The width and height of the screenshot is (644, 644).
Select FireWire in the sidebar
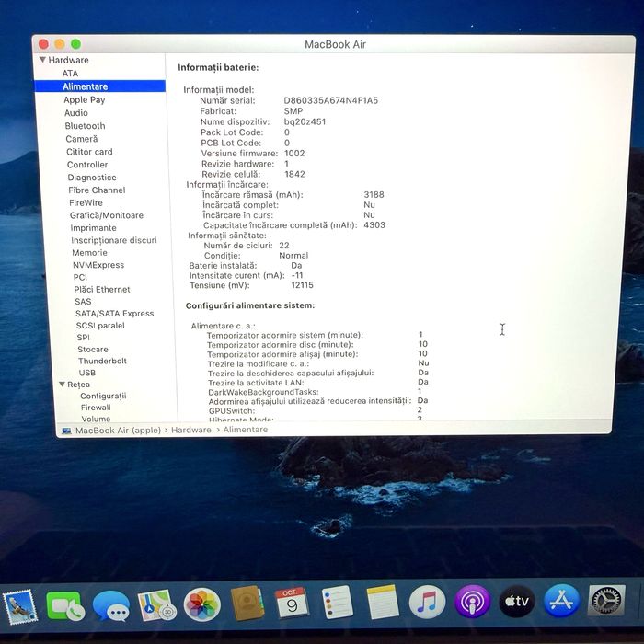click(86, 203)
